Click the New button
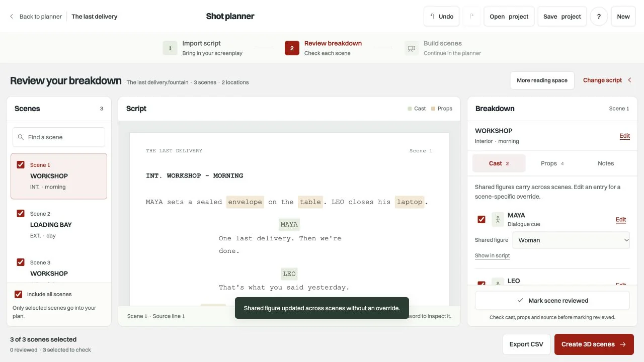 [623, 17]
